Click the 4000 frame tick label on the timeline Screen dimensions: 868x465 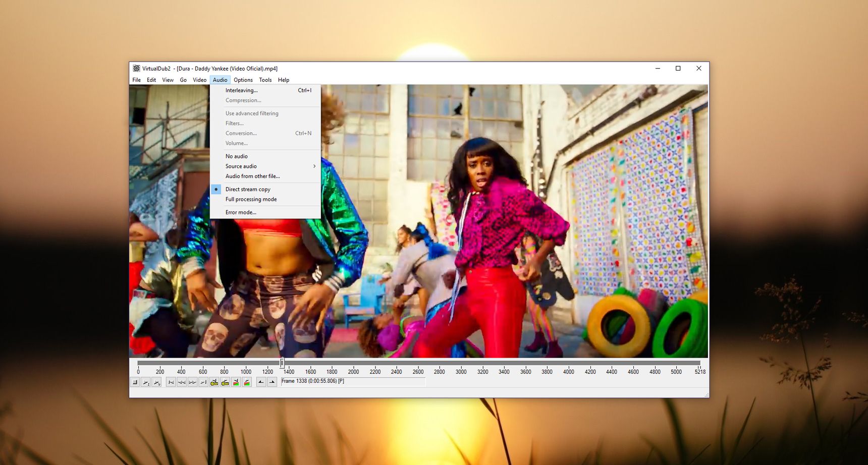coord(569,372)
